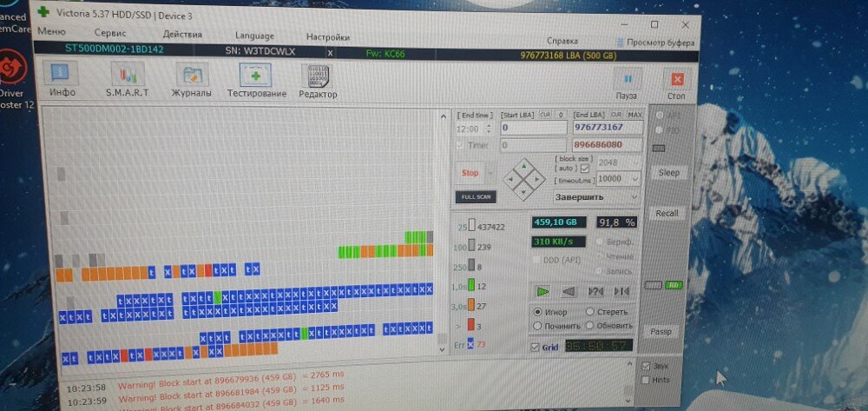Open the Действия menu
The width and height of the screenshot is (868, 411).
coord(182,35)
